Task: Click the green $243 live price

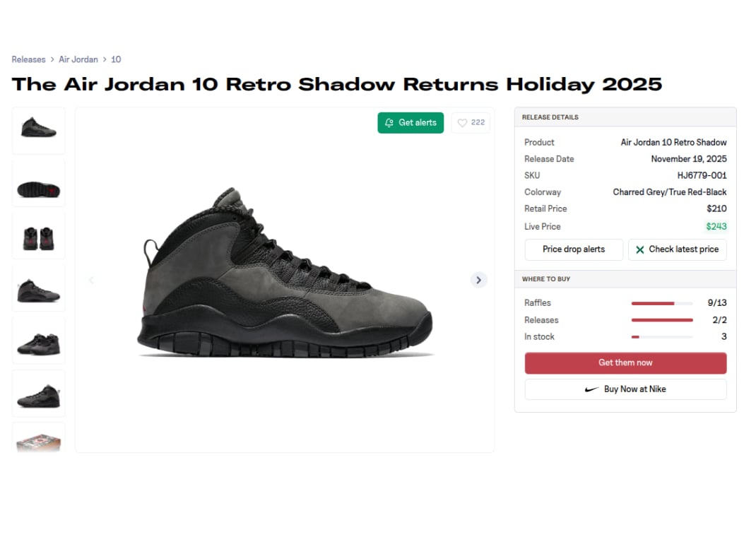Action: point(716,226)
